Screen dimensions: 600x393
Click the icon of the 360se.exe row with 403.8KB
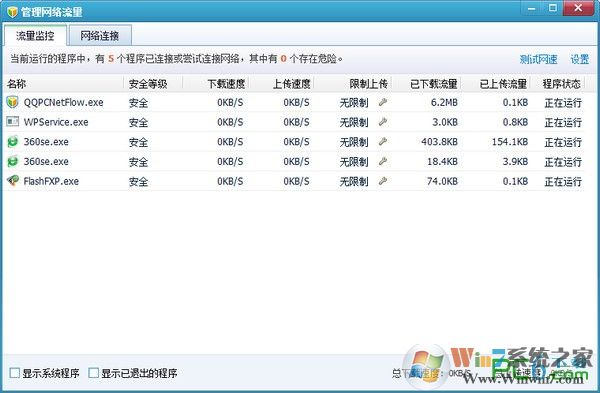(x=13, y=142)
